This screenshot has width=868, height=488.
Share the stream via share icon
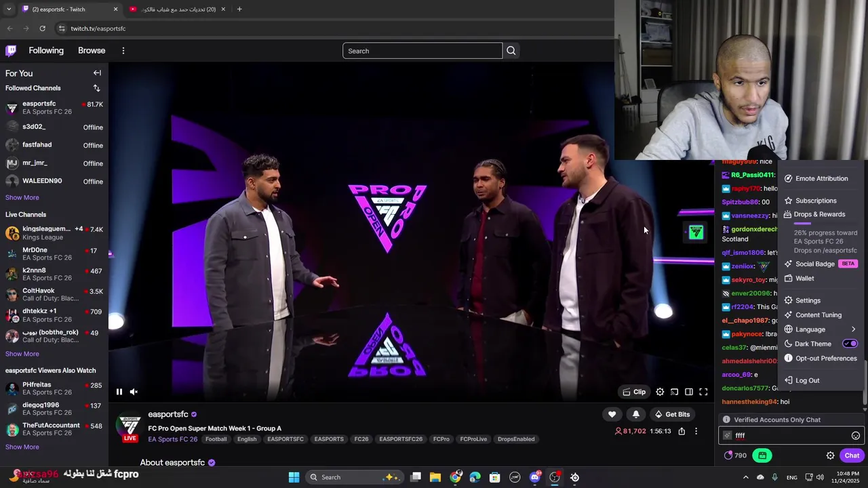[x=682, y=431]
